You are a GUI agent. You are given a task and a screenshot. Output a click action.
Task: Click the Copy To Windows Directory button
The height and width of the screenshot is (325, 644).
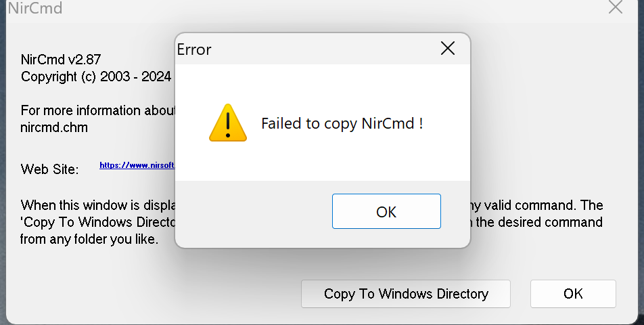pyautogui.click(x=406, y=294)
